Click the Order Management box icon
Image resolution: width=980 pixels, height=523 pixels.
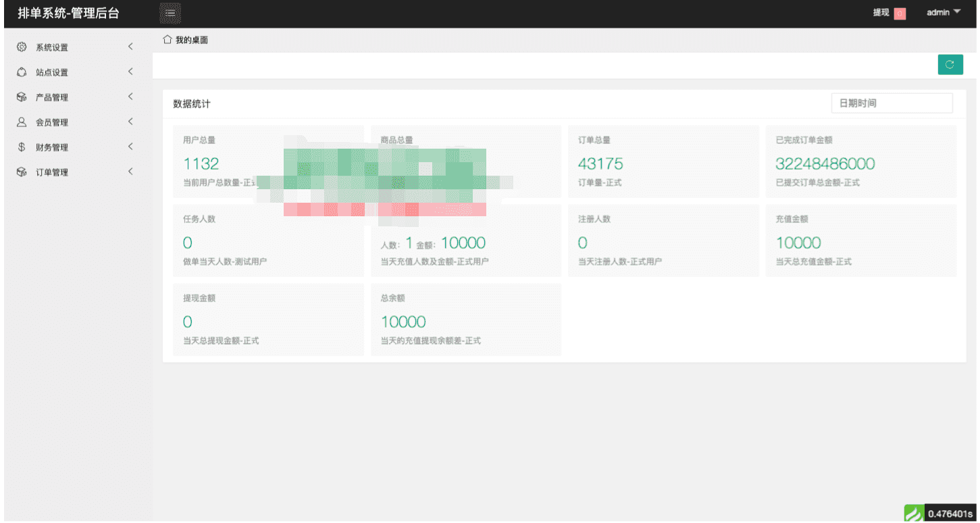[22, 172]
